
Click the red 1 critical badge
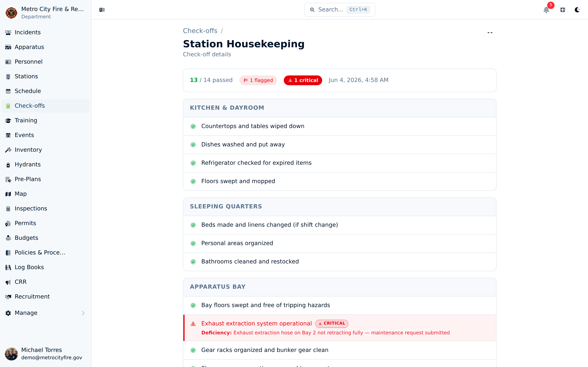tap(303, 80)
